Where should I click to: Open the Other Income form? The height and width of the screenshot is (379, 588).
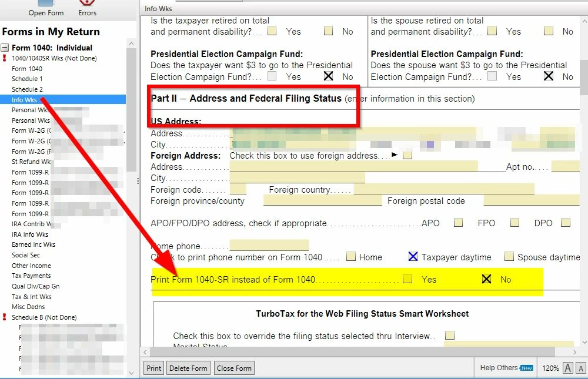31,266
